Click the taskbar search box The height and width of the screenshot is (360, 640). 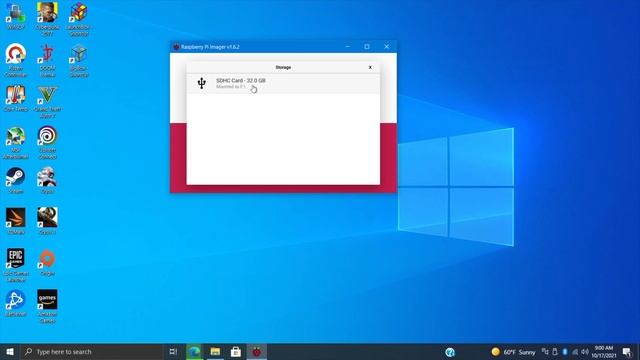tap(91, 351)
